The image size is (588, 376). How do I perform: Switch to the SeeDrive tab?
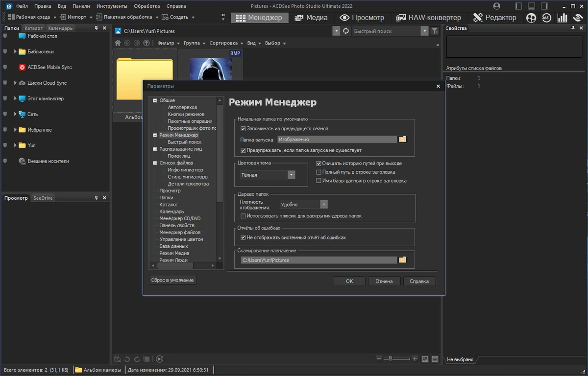tap(43, 198)
